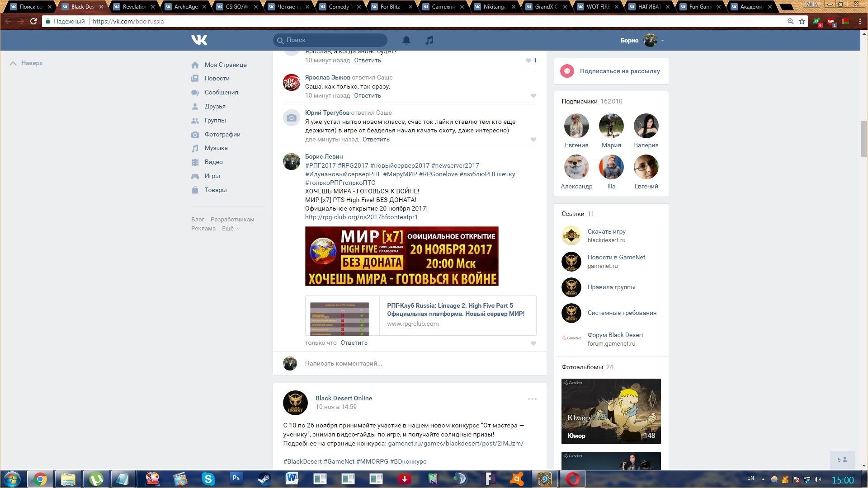The height and width of the screenshot is (488, 868).
Task: Click the page vertical scrollbar thumb
Action: (x=864, y=138)
